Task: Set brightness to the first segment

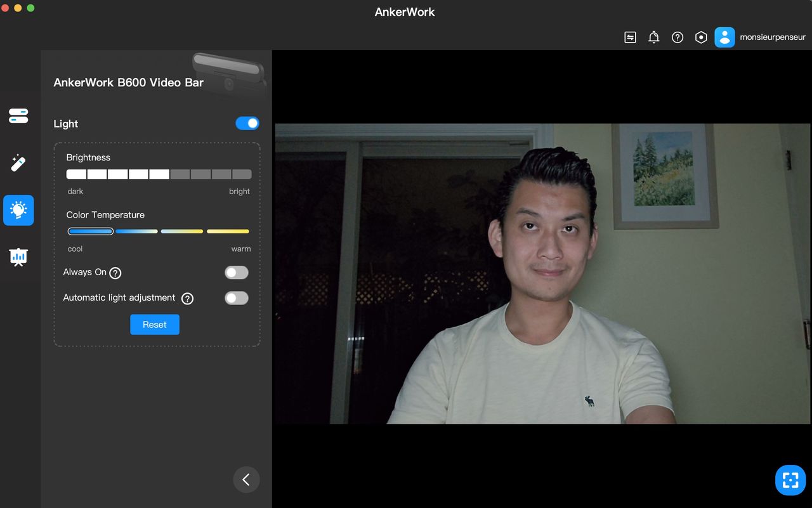Action: (76, 174)
